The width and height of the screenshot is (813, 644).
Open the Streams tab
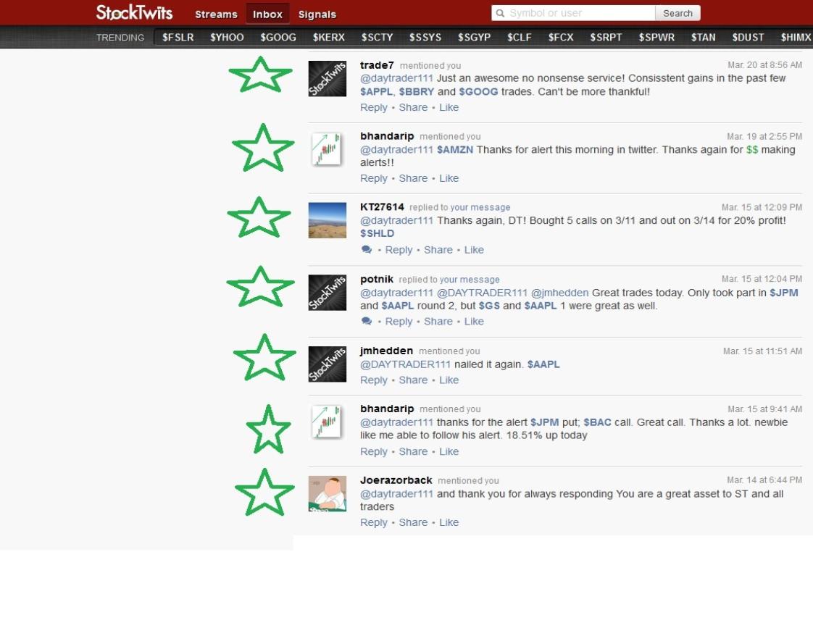coord(216,14)
